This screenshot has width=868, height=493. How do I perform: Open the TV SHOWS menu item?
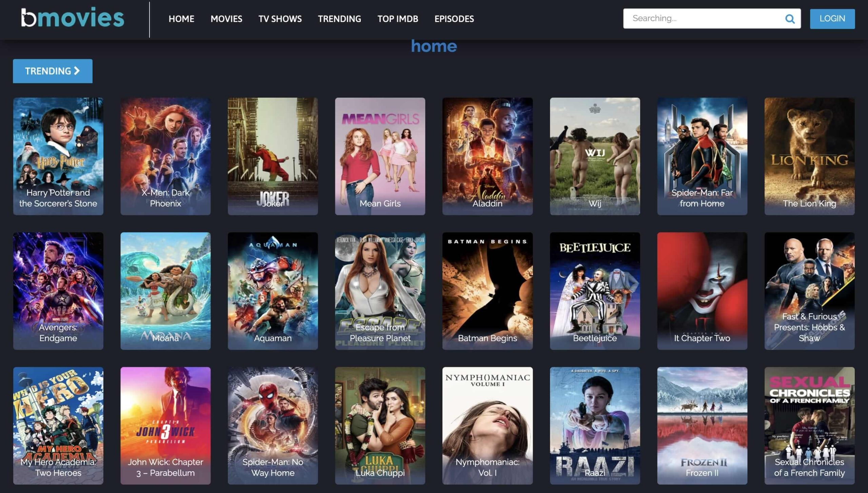click(280, 19)
